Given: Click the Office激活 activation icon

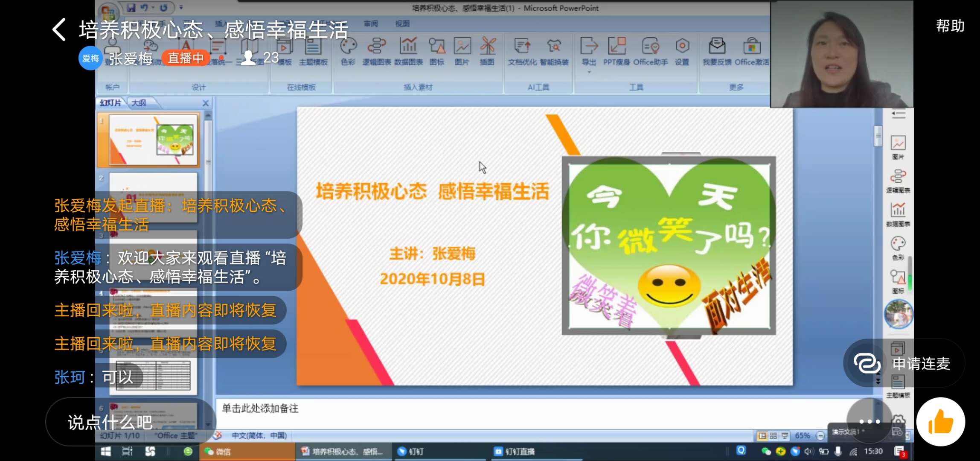Looking at the screenshot, I should [x=752, y=51].
